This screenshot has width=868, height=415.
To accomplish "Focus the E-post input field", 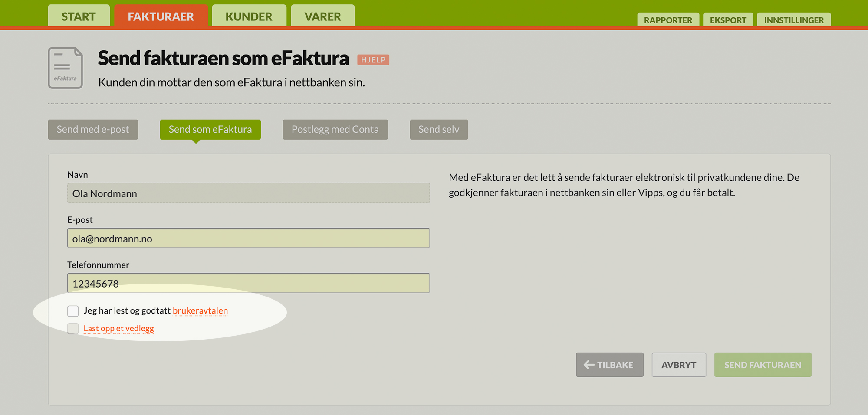I will 249,238.
